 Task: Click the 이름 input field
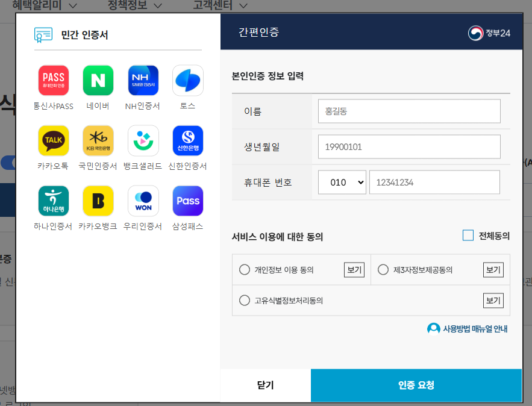409,111
